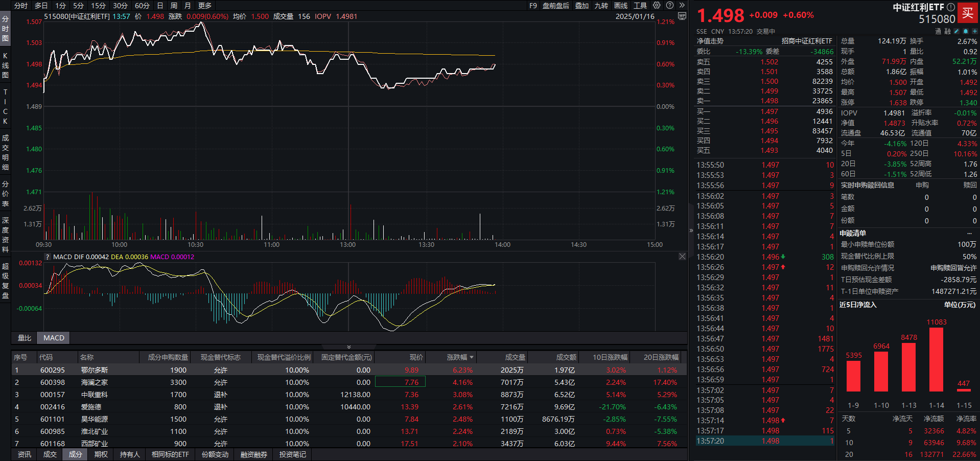Click info icon next to 中证红利ETF
The image size is (980, 461).
coord(950,7)
